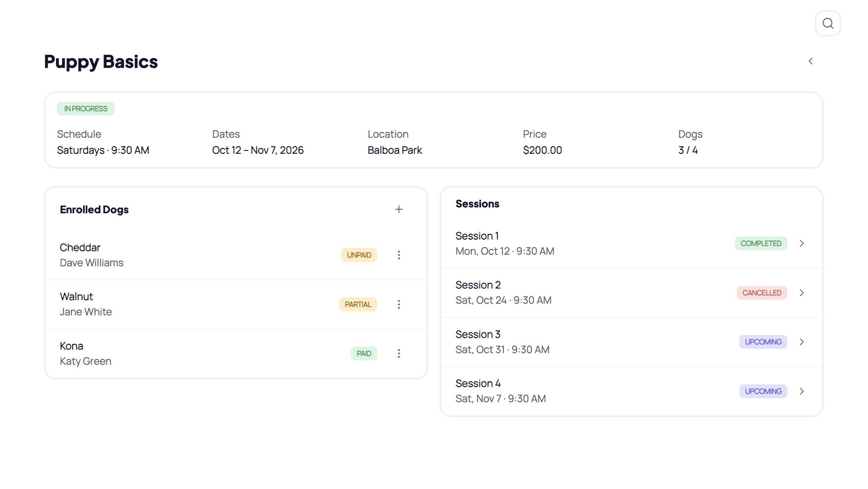
Task: Click the UPCOMING badge on Session 3
Action: point(763,342)
